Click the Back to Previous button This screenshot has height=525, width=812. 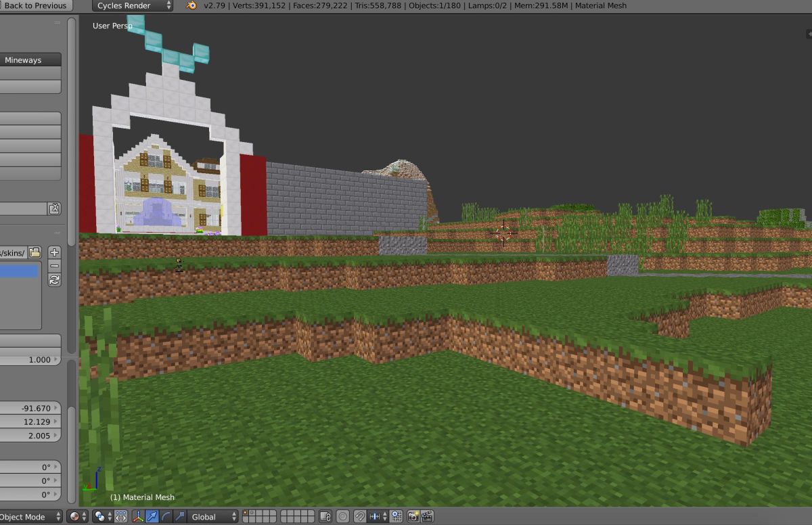click(x=36, y=5)
